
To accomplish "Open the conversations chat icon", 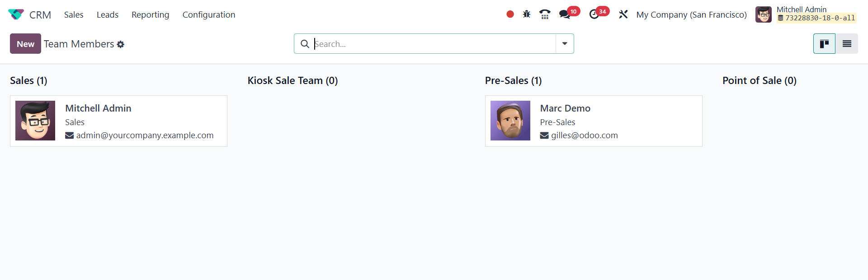I will [565, 14].
